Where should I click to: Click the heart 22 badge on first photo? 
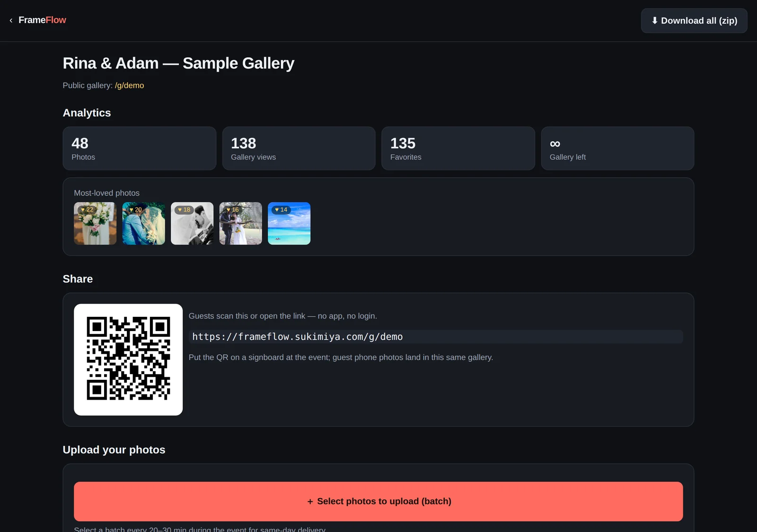pos(87,209)
